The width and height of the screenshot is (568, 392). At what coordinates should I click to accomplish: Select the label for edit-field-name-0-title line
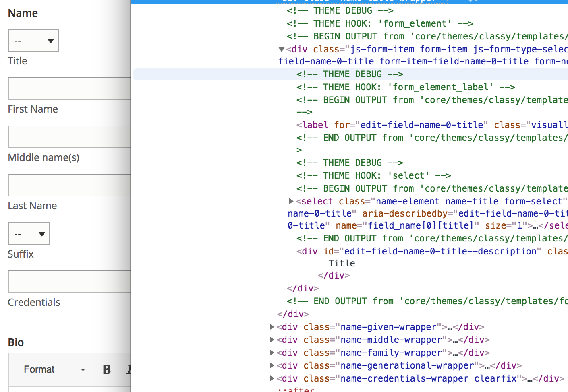click(x=432, y=125)
